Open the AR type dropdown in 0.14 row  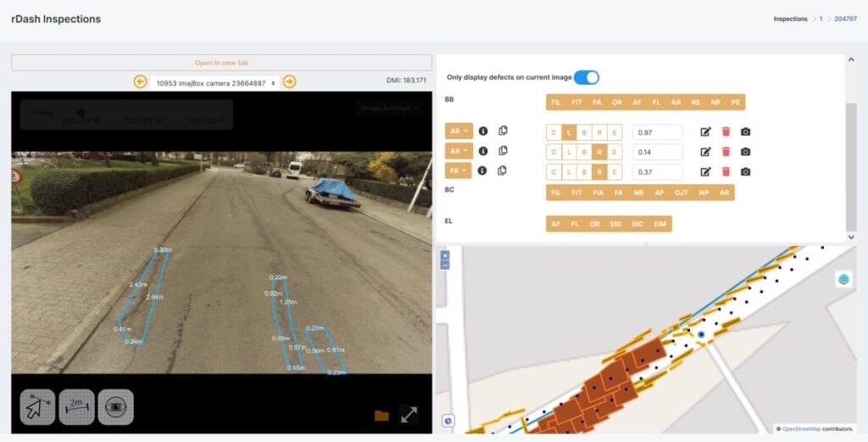pos(459,151)
